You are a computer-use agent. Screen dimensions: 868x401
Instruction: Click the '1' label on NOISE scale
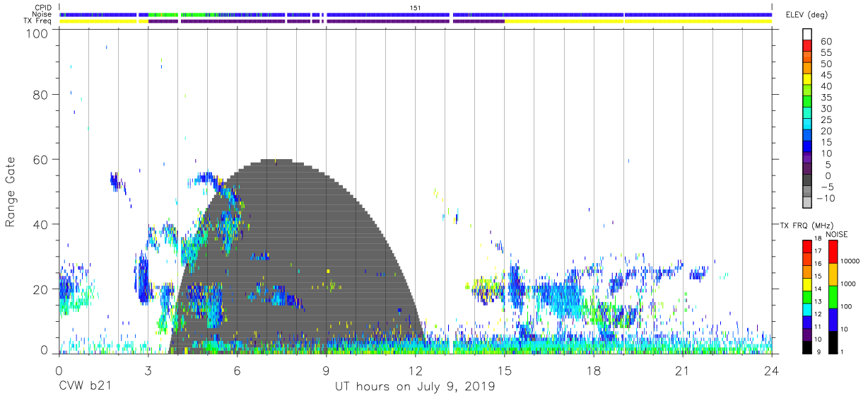pos(840,351)
